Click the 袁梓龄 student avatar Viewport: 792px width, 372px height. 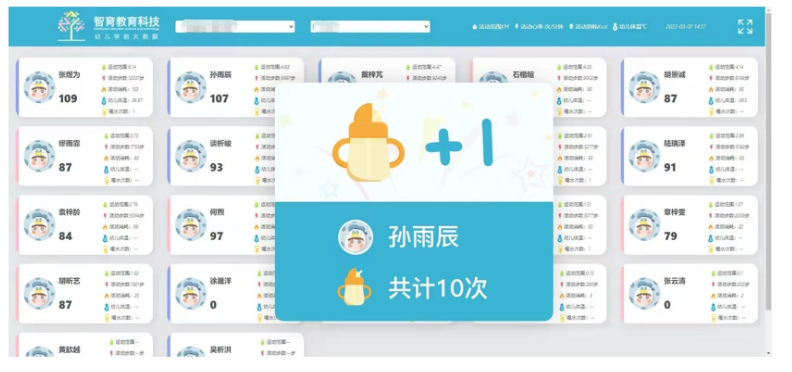tap(39, 224)
